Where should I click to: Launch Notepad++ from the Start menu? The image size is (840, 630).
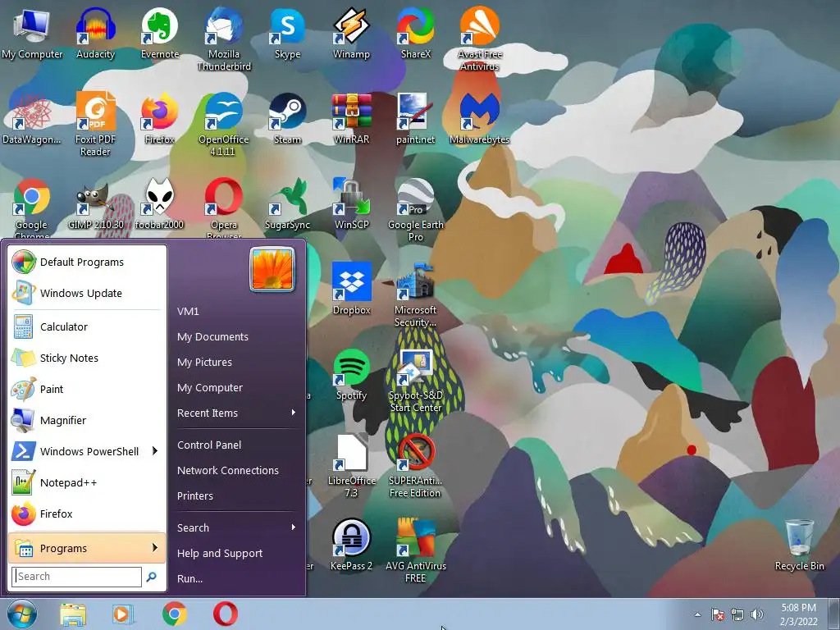(x=87, y=482)
